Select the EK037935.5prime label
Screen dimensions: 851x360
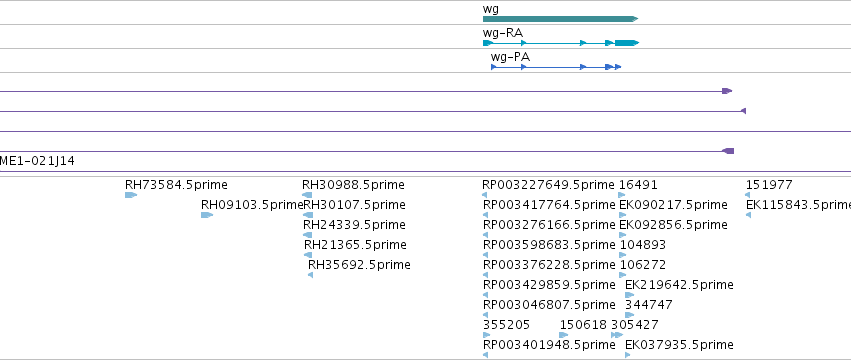tap(679, 345)
